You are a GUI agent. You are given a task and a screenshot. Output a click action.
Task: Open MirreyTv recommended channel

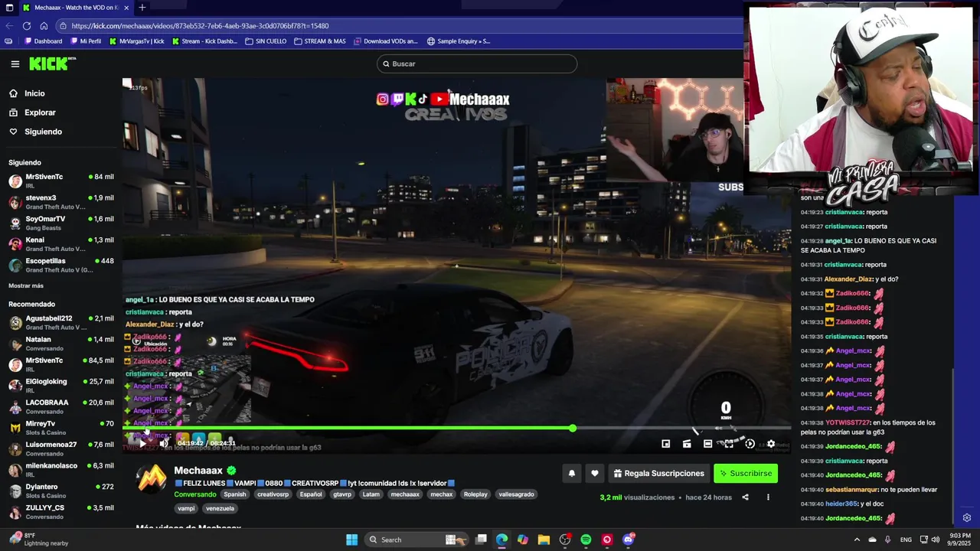61,427
